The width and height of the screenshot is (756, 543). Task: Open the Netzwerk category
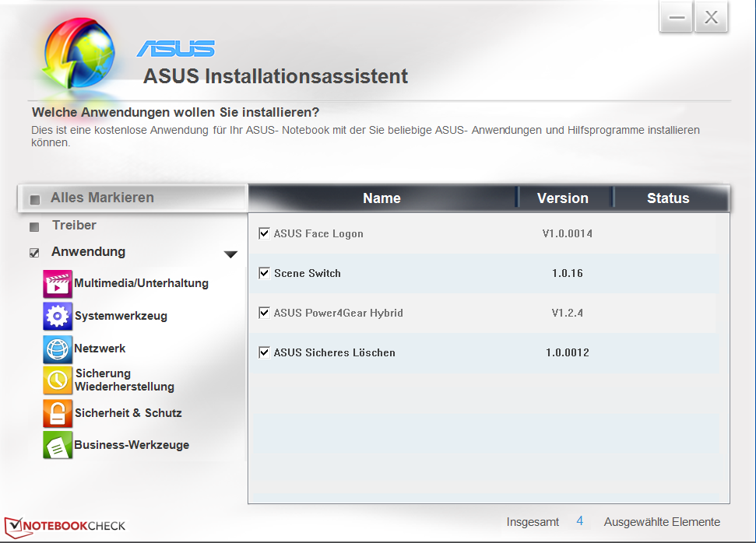coord(100,349)
